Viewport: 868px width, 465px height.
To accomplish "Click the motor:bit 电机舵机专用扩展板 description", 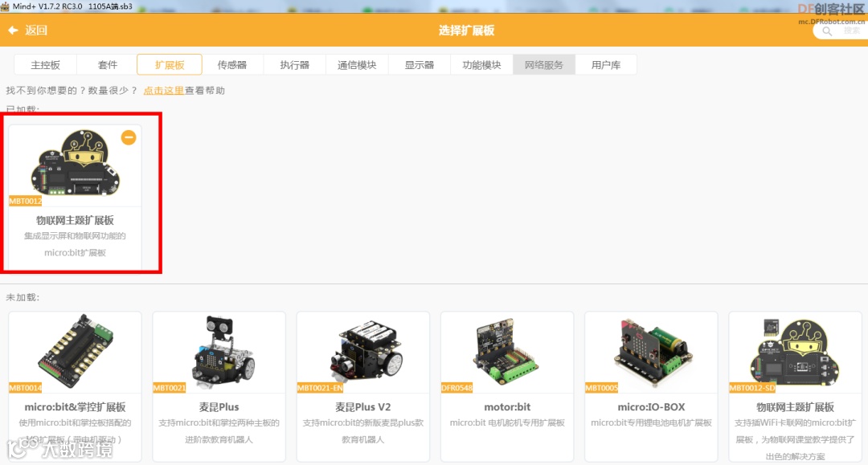I will pos(507,423).
